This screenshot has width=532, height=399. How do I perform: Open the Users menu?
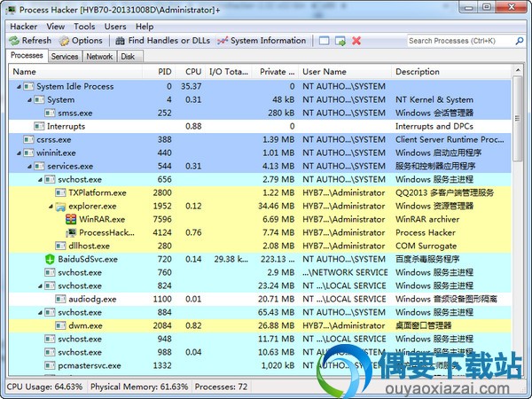(x=115, y=27)
